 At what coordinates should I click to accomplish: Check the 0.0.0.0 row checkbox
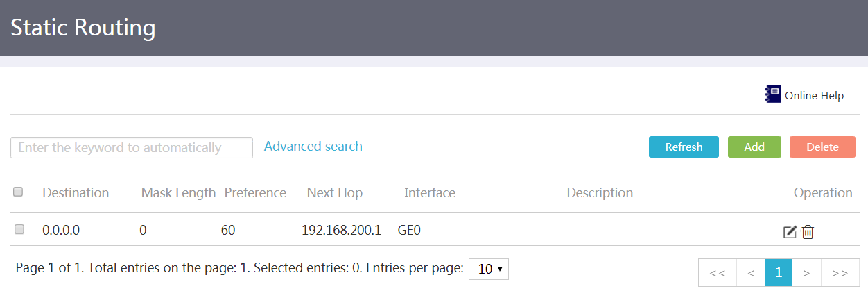pos(19,229)
